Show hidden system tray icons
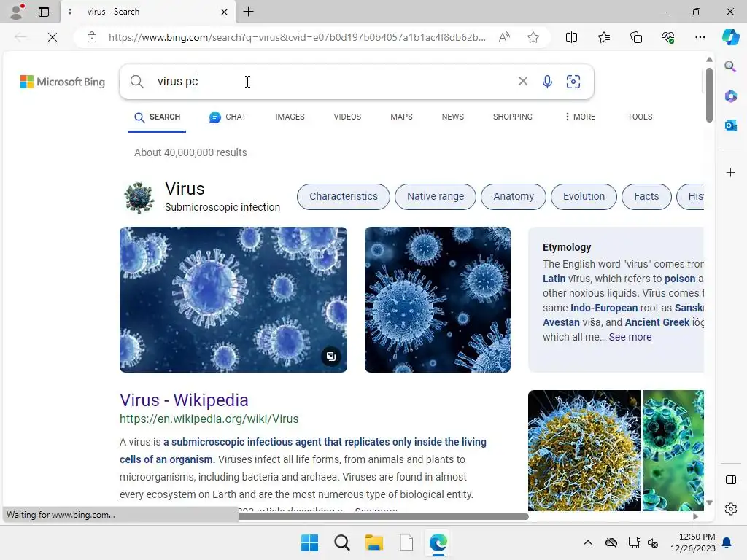This screenshot has height=560, width=747. [588, 542]
